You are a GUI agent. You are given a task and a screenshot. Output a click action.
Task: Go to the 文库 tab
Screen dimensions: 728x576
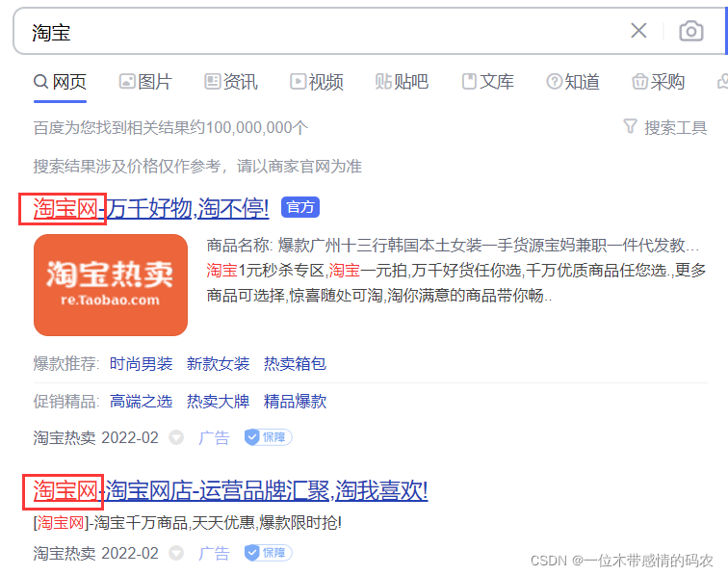[x=487, y=82]
